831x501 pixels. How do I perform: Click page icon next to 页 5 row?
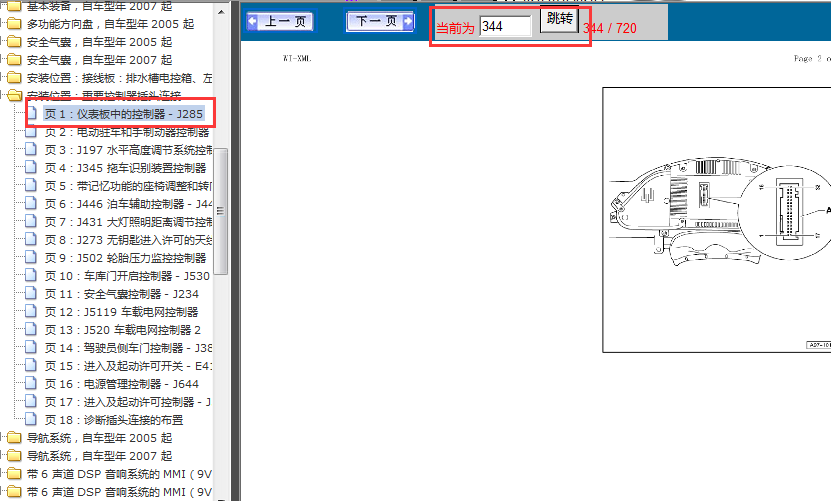point(31,186)
